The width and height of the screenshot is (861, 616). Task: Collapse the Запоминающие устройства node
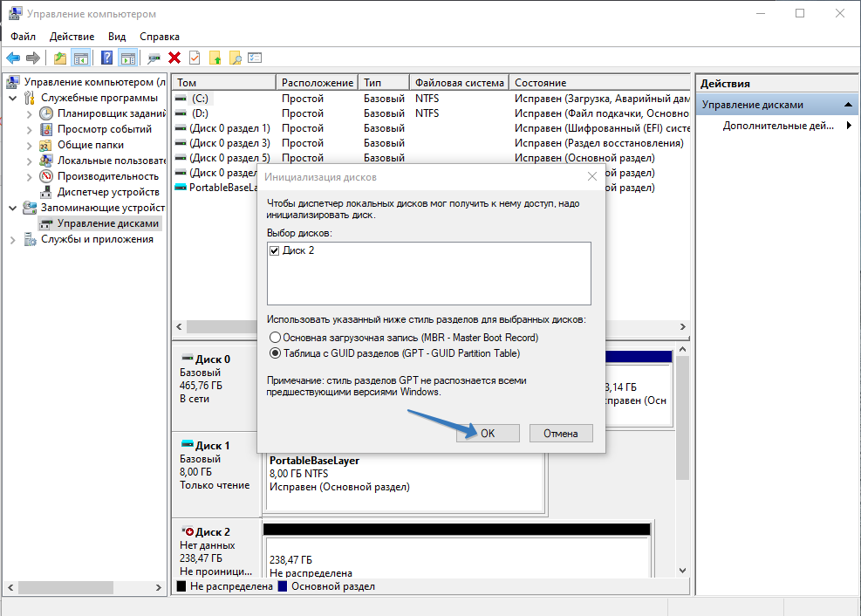point(12,208)
